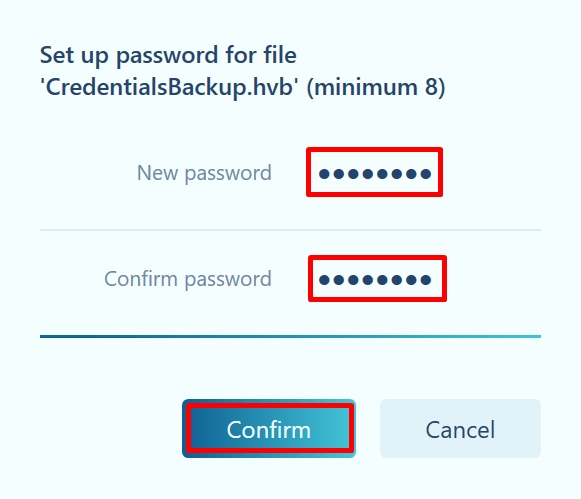Click the Cancel button
The height and width of the screenshot is (499, 581).
(460, 429)
